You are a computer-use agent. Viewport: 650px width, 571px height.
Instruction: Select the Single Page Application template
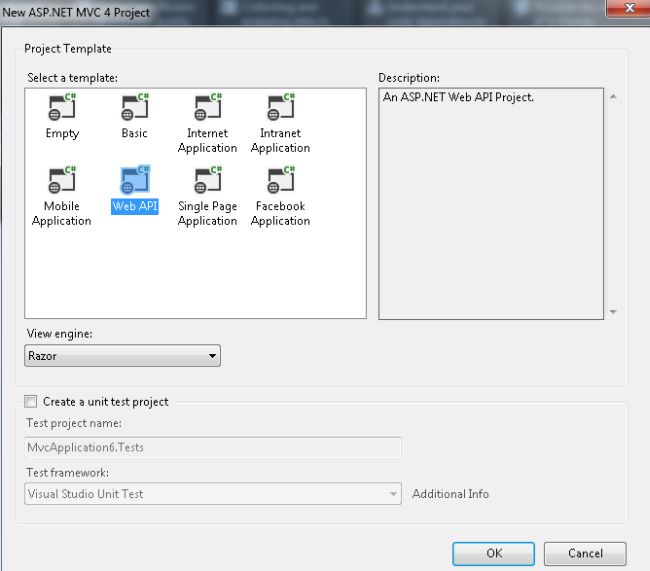(x=208, y=197)
